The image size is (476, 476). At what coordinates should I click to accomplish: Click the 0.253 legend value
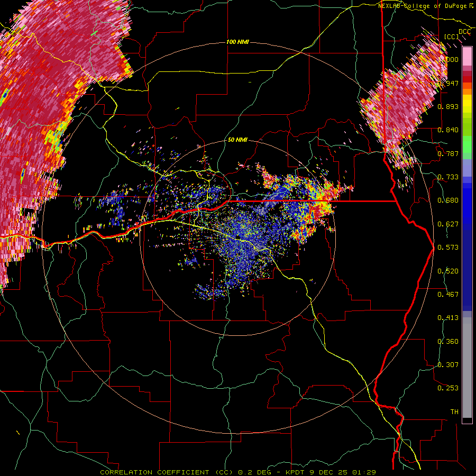(448, 388)
